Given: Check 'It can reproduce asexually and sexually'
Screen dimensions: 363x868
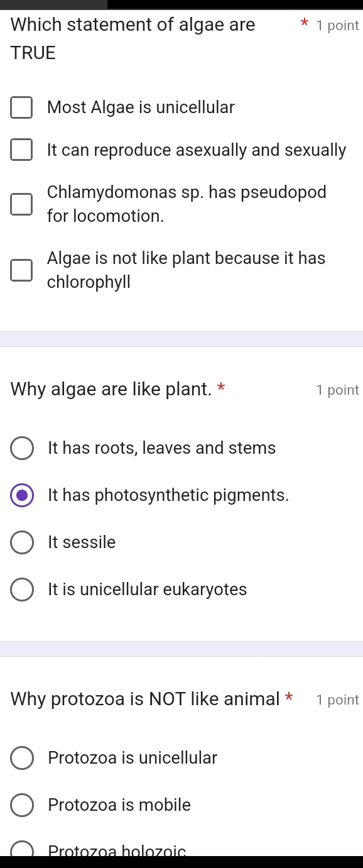Looking at the screenshot, I should click(21, 150).
